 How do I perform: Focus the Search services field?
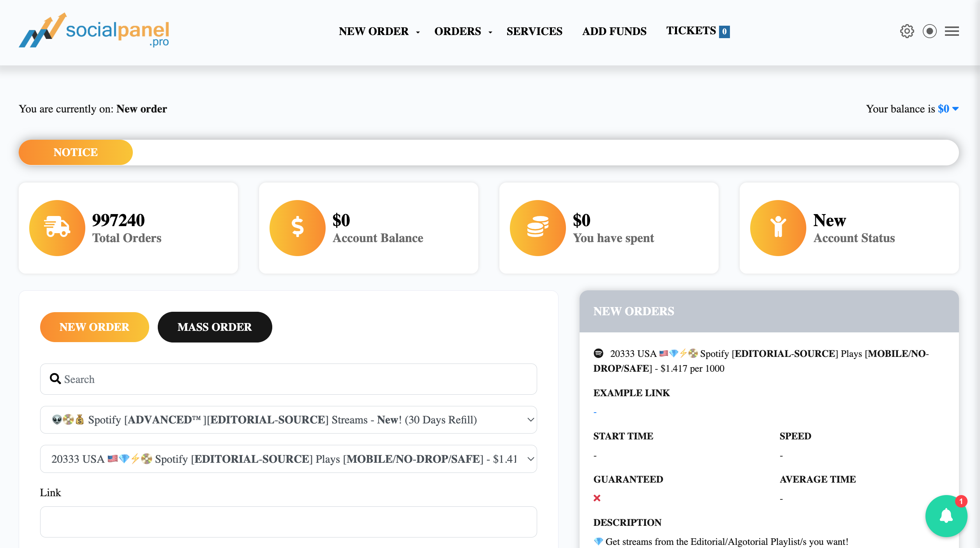tap(288, 379)
